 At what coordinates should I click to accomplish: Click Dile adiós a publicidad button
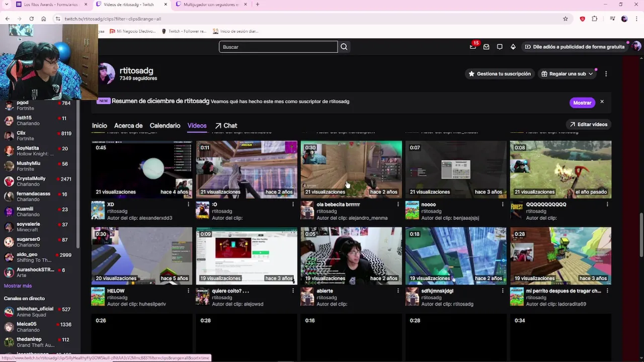(x=574, y=47)
